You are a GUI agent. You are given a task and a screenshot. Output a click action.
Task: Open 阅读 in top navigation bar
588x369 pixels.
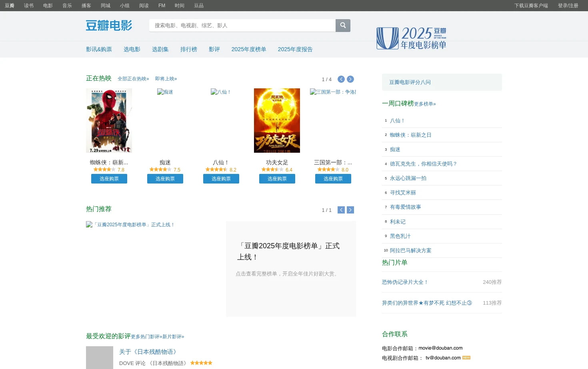coord(144,6)
